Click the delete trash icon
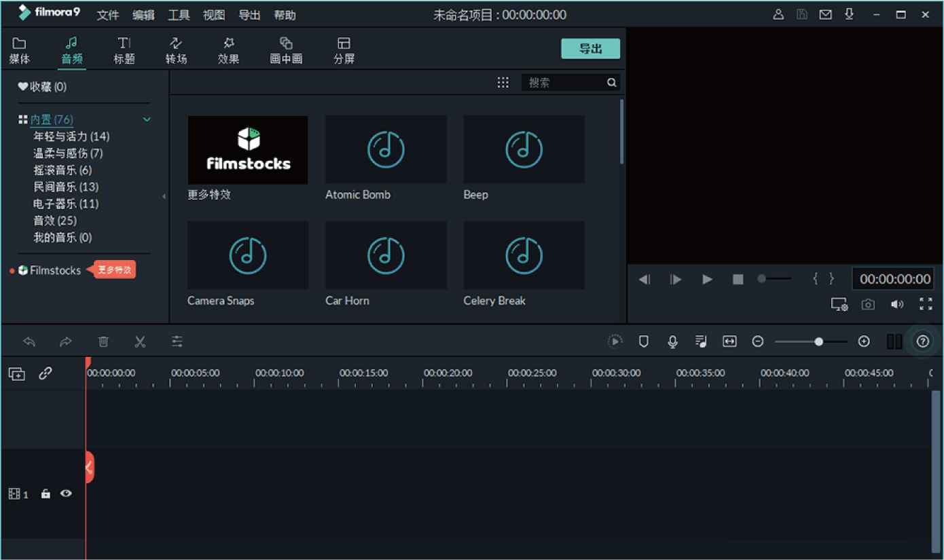 (x=103, y=341)
